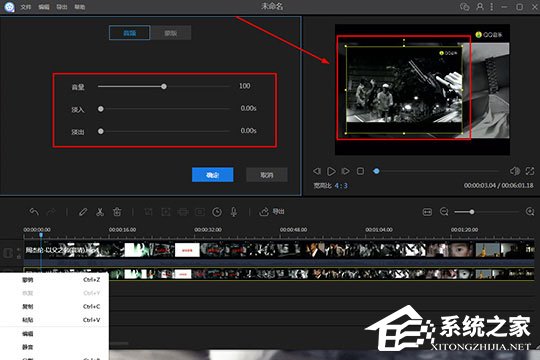The width and height of the screenshot is (540, 360).
Task: Click the app logo icon in title bar
Action: click(9, 7)
